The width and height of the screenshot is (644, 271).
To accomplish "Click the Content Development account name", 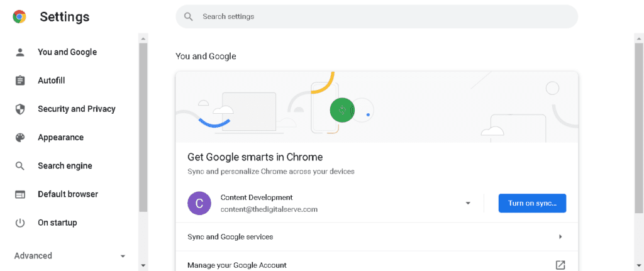I will (x=257, y=197).
